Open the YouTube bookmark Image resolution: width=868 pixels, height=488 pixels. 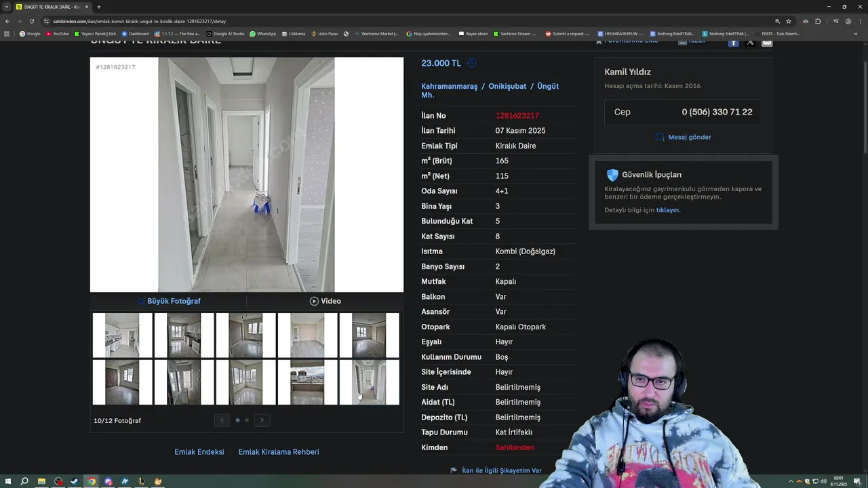(58, 33)
